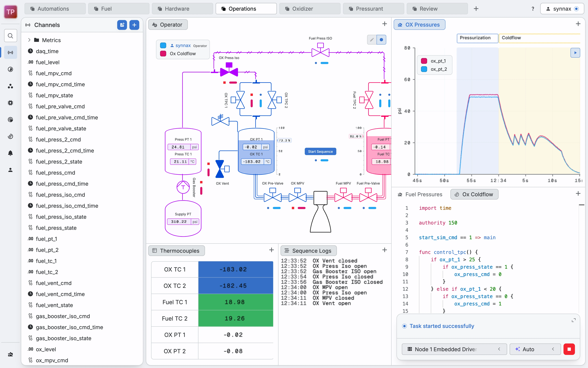The image size is (588, 368).
Task: Select the fuel_level channel
Action: (x=82, y=62)
